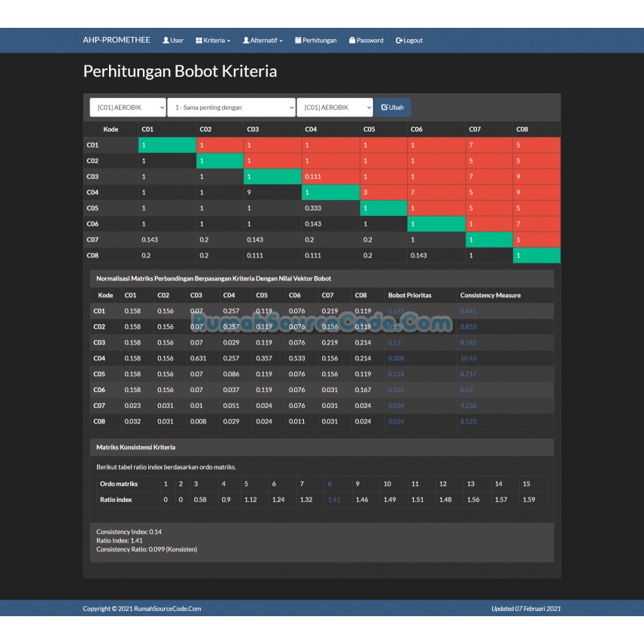
Task: Click red cell with value 3 in row C04
Action: [x=384, y=193]
